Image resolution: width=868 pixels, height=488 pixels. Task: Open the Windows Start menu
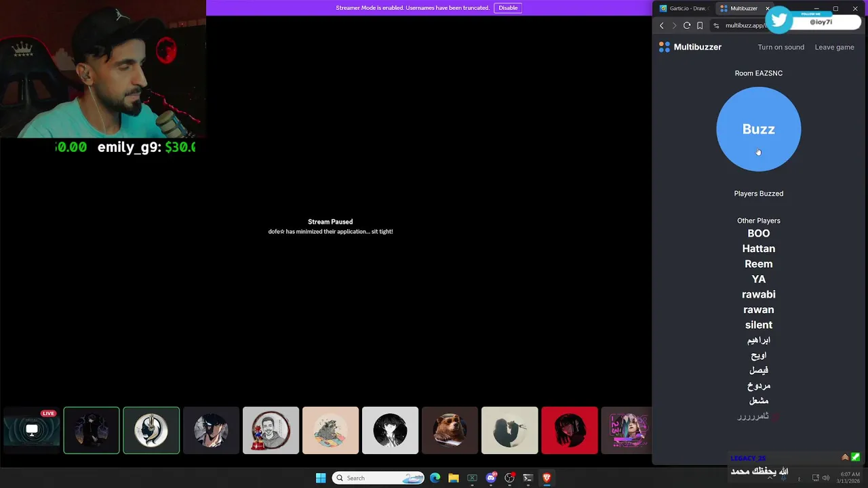coord(321,478)
